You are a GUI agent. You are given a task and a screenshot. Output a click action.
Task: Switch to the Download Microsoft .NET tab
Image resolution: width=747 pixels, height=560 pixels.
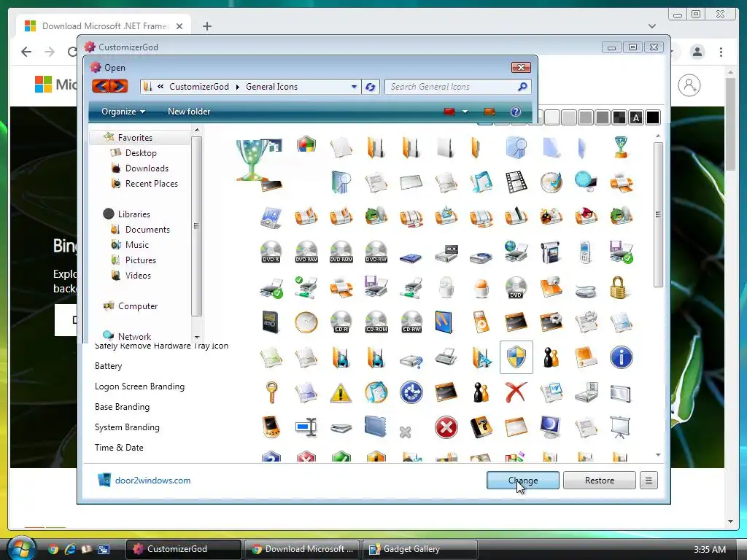coord(104,26)
